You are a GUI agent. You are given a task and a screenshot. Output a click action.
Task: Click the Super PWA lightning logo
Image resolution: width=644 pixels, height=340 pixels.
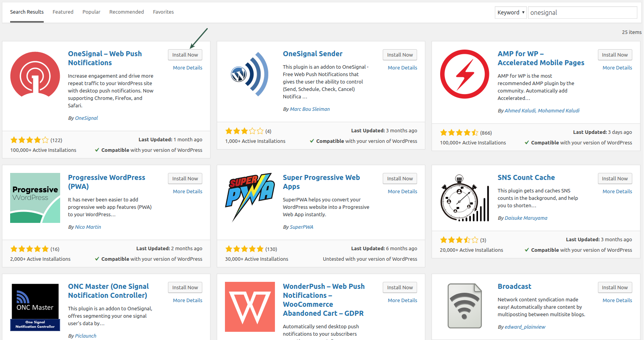[250, 198]
